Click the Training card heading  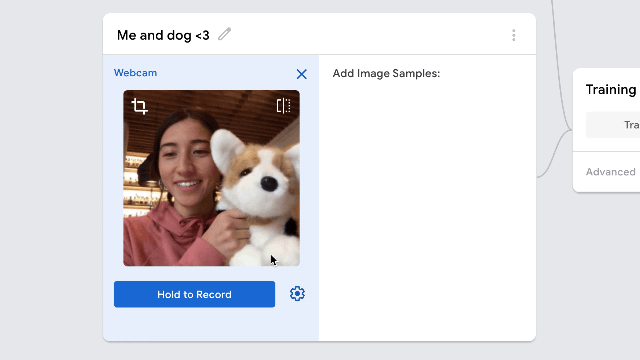tap(611, 89)
